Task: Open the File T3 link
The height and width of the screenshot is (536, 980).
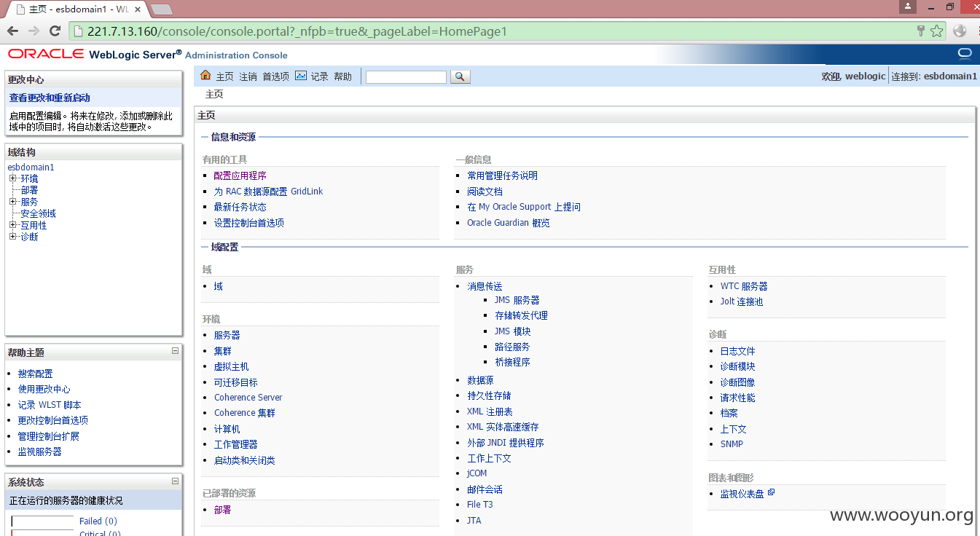Action: point(479,505)
